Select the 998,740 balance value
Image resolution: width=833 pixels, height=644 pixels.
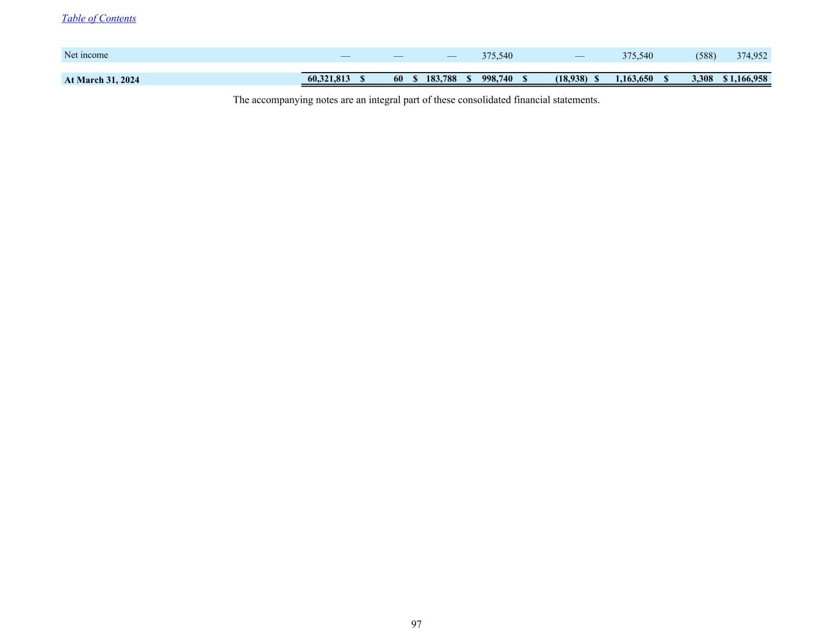click(x=497, y=79)
